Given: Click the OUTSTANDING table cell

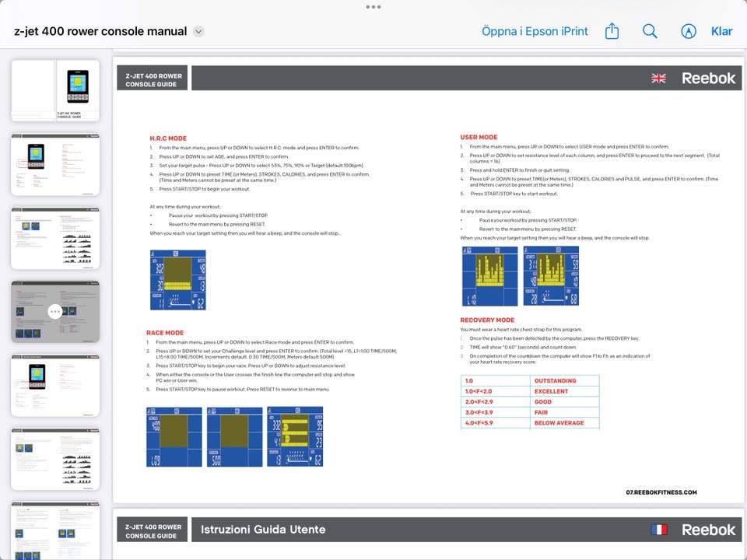Looking at the screenshot, I should 565,380.
